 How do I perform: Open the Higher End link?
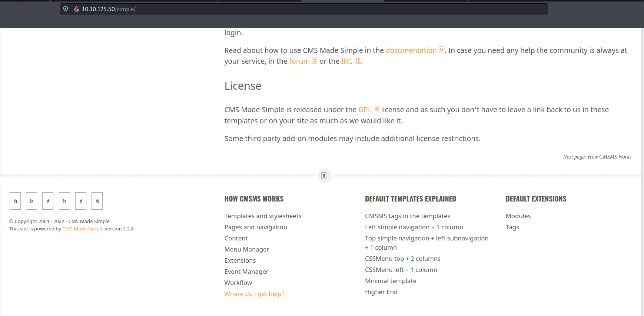click(x=381, y=292)
